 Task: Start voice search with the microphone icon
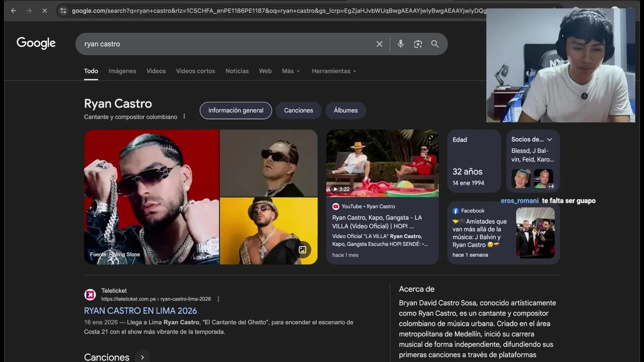pyautogui.click(x=400, y=44)
